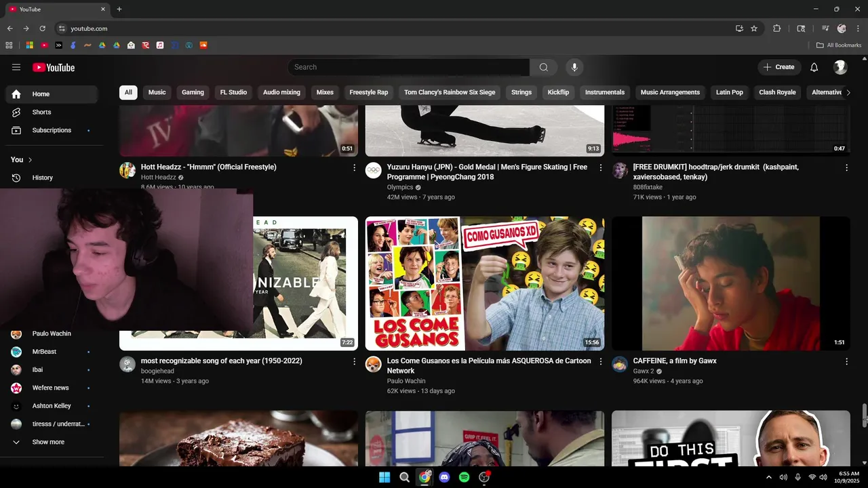Open more options for Los Come Gusanos video

[x=600, y=362]
